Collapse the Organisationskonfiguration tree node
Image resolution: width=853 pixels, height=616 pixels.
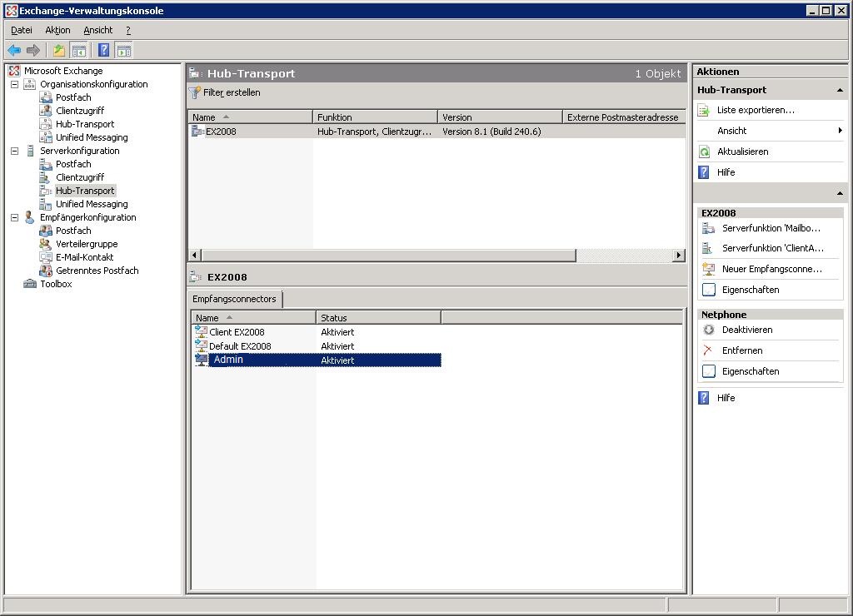pos(14,84)
